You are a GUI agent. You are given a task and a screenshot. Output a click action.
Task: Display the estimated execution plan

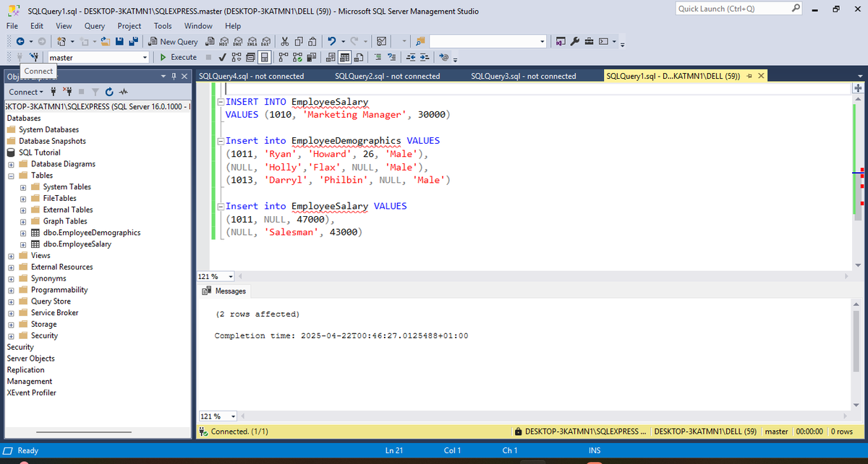click(236, 57)
